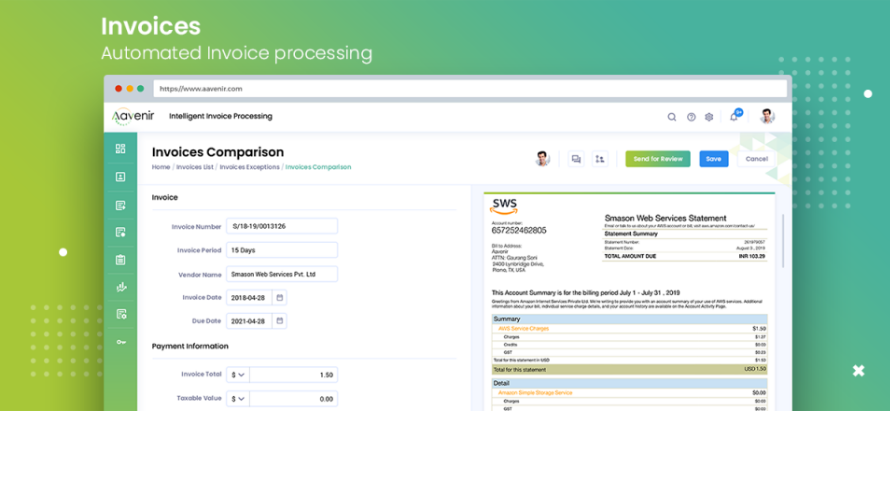Check the notifications bell icon

click(x=734, y=117)
